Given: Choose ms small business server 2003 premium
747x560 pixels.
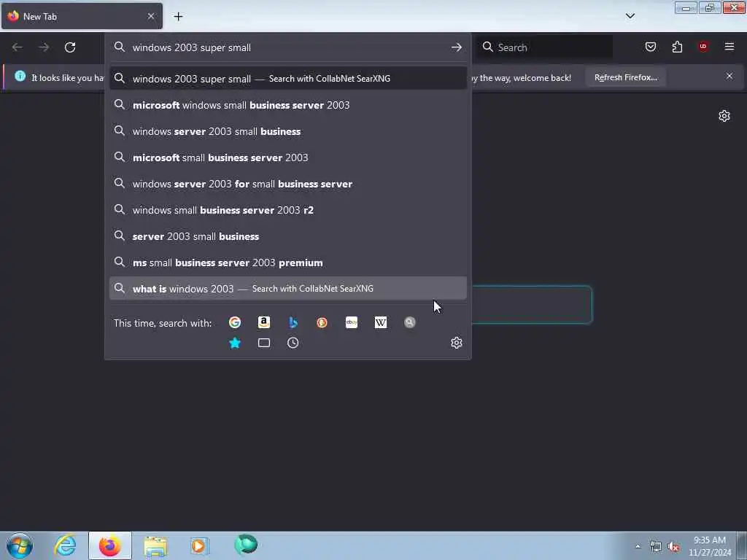Looking at the screenshot, I should (287, 262).
